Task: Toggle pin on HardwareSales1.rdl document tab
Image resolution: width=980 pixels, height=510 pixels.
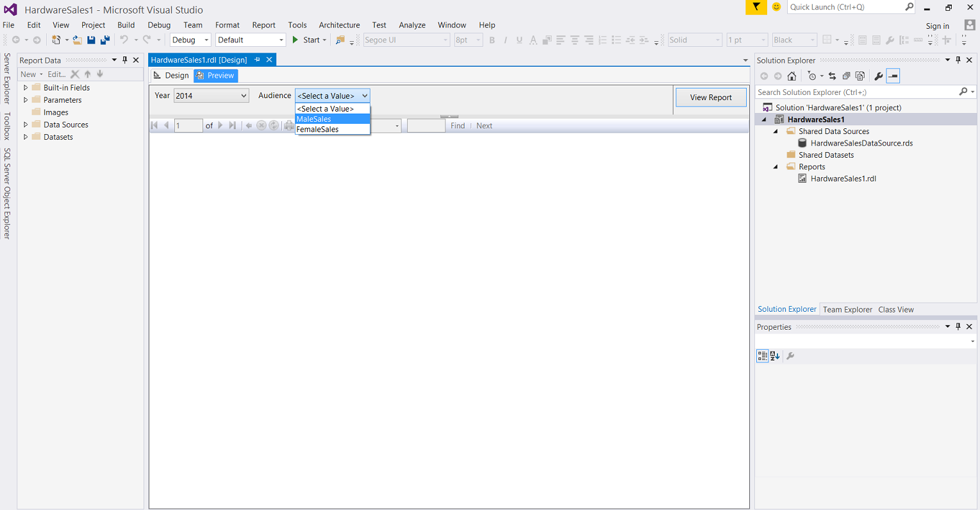Action: click(x=257, y=60)
